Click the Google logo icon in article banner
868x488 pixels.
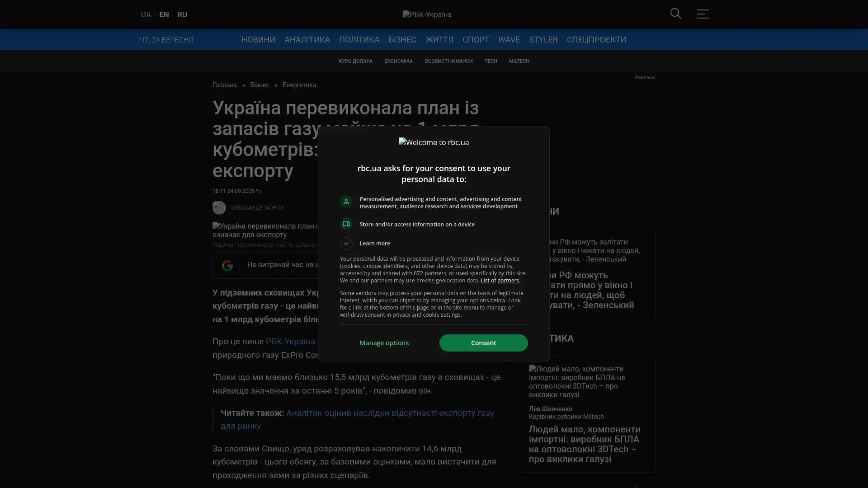(x=227, y=265)
